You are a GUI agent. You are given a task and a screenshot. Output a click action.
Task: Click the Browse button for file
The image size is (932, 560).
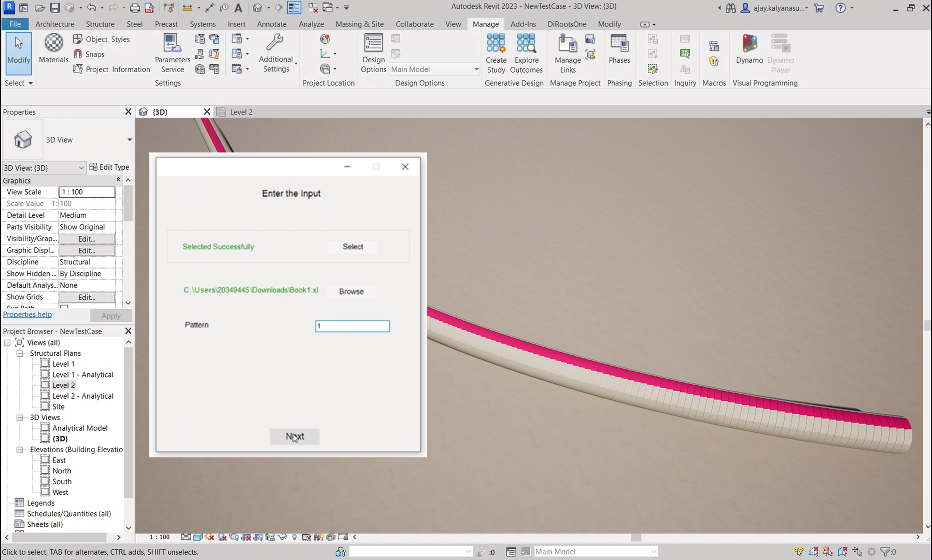pos(351,292)
